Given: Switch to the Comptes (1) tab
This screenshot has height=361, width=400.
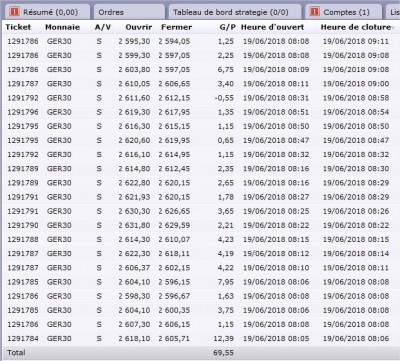Looking at the screenshot, I should 343,12.
